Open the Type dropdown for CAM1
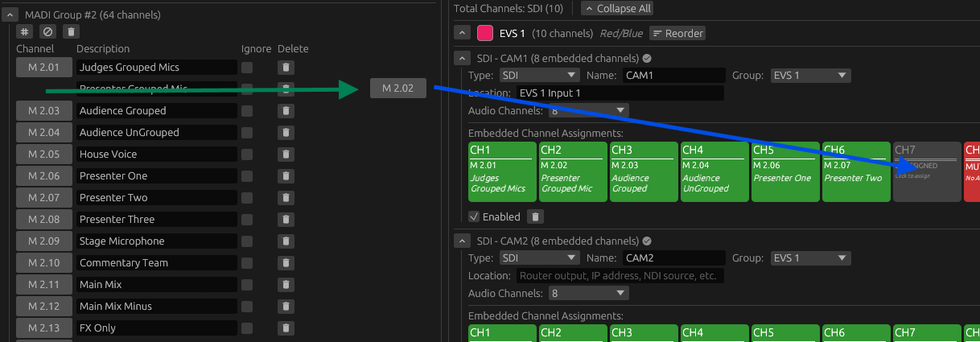980x342 pixels. [539, 76]
